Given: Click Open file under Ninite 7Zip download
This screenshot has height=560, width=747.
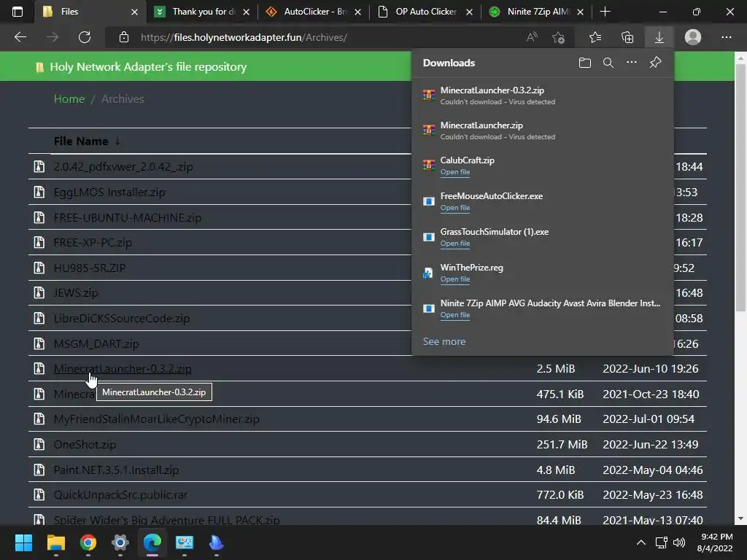Looking at the screenshot, I should point(455,315).
